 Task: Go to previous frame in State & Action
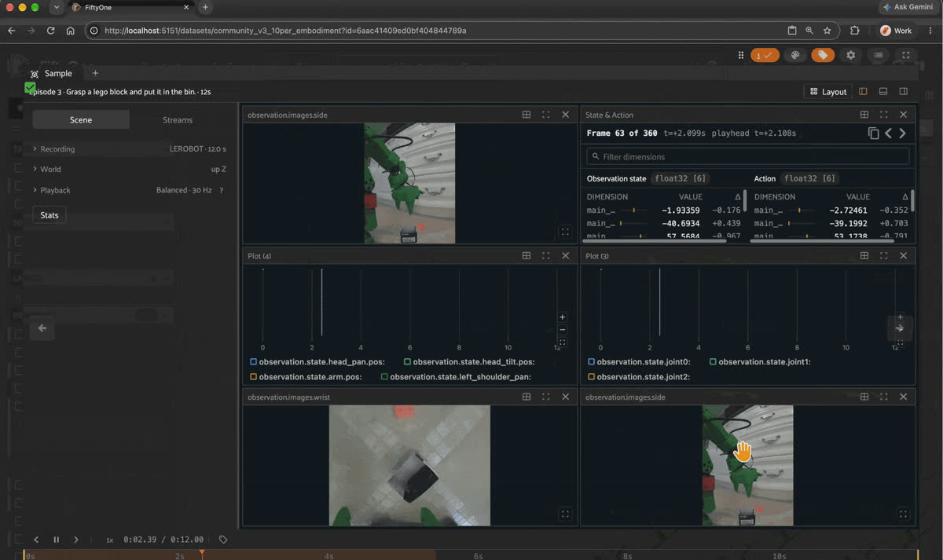(888, 134)
